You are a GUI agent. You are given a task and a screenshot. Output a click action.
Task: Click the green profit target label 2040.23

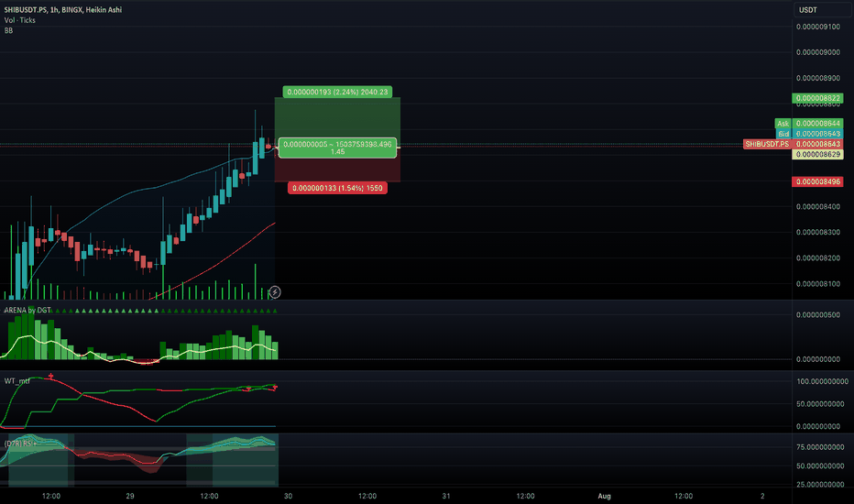pyautogui.click(x=337, y=92)
